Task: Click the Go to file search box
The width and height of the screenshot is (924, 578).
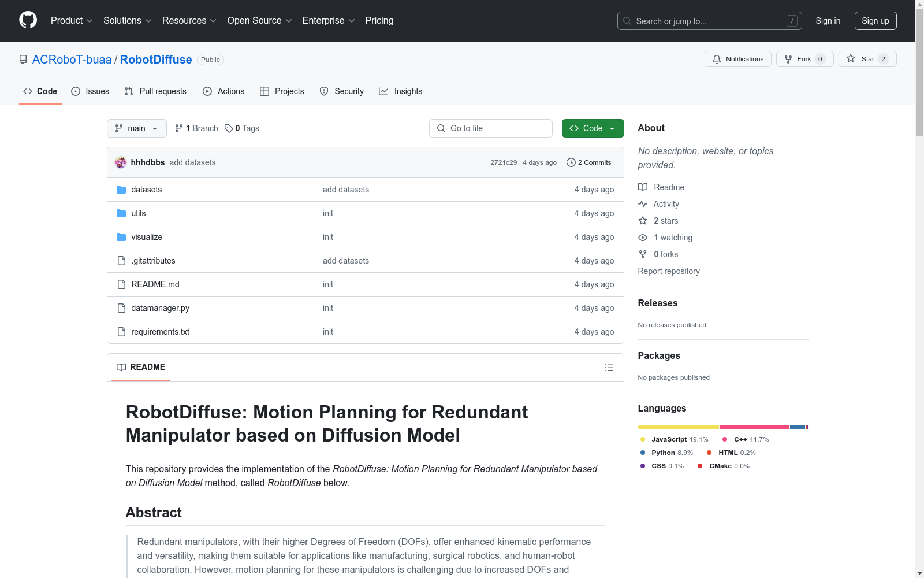Action: coord(491,128)
